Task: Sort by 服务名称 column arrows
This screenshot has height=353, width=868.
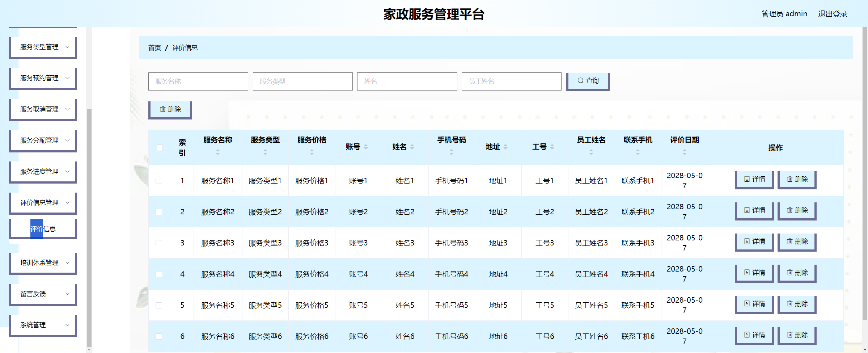Action: point(218,152)
